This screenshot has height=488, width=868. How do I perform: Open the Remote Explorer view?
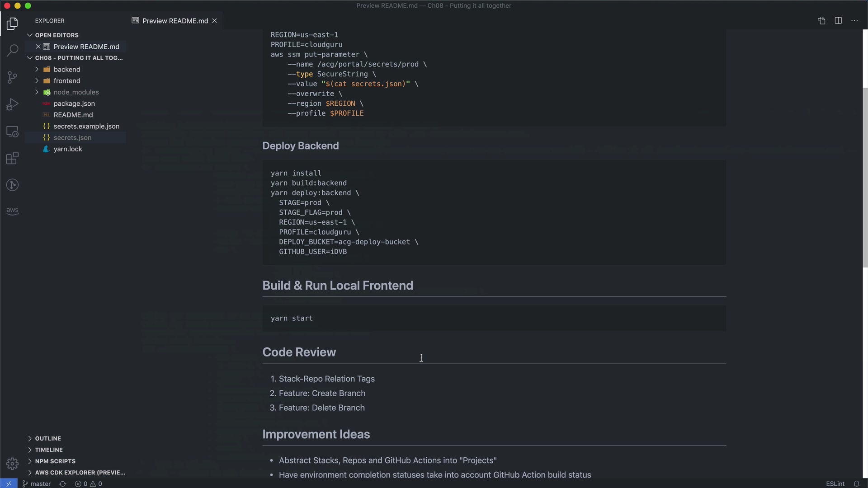(x=12, y=131)
